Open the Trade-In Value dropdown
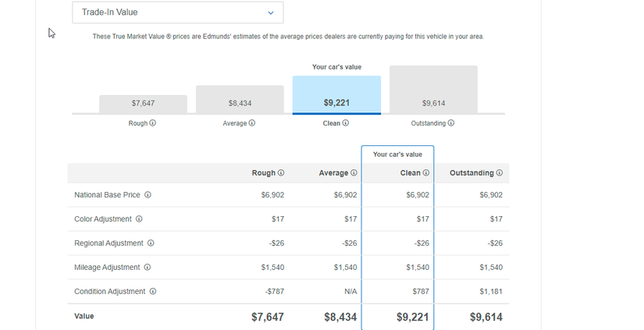Viewport: 644px width, 330px height. pyautogui.click(x=177, y=12)
